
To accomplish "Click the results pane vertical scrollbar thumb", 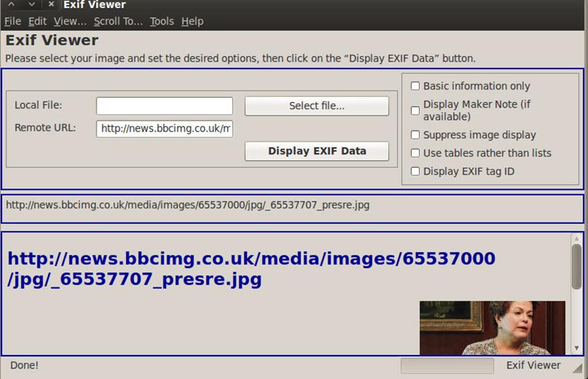I will click(x=577, y=266).
